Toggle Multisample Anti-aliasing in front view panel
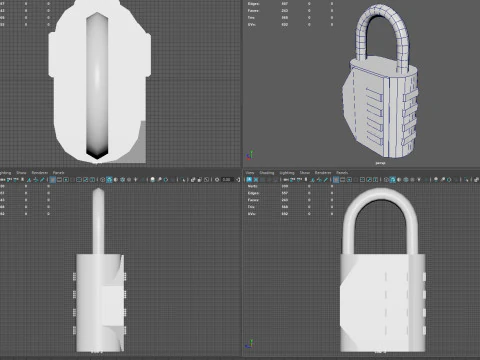The width and height of the screenshot is (480, 360). point(449,179)
